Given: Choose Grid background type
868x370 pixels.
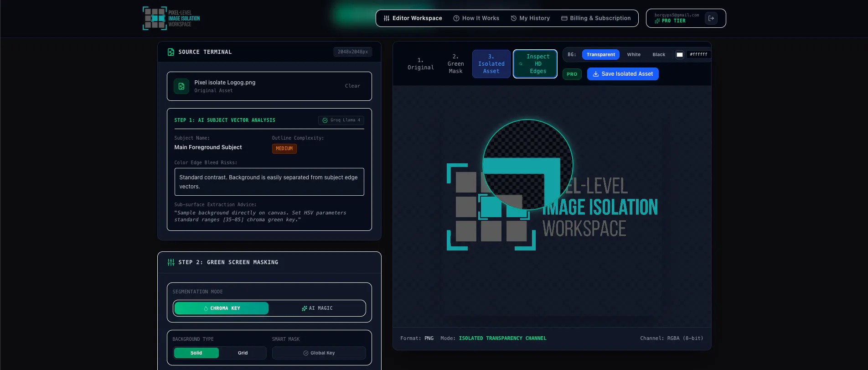Looking at the screenshot, I should click(x=243, y=353).
